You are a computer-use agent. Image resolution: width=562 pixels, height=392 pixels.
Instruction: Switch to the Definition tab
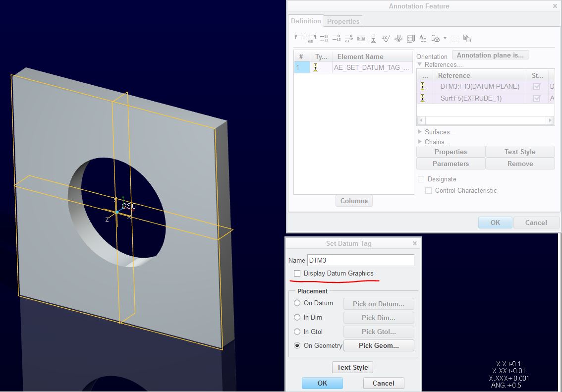tap(306, 21)
